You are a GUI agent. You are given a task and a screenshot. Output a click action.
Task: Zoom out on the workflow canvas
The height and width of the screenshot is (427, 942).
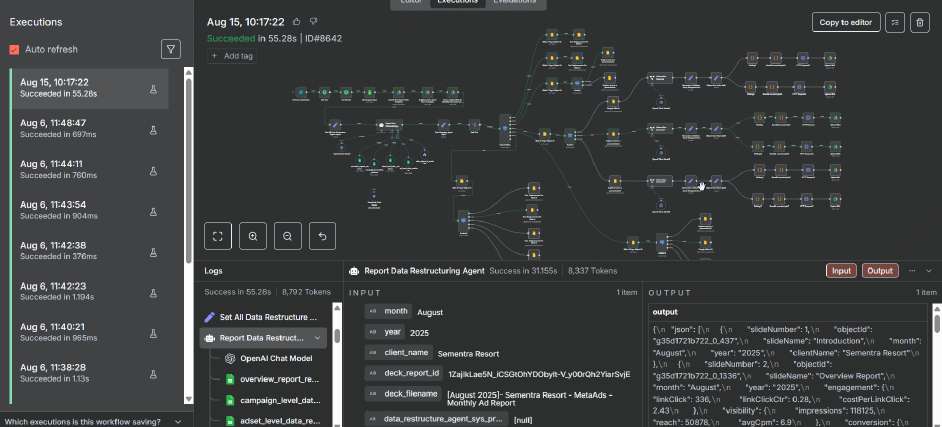(x=288, y=236)
